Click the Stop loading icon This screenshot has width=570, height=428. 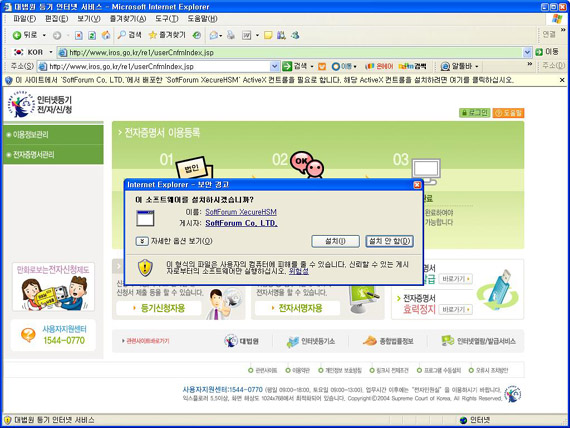(x=79, y=35)
